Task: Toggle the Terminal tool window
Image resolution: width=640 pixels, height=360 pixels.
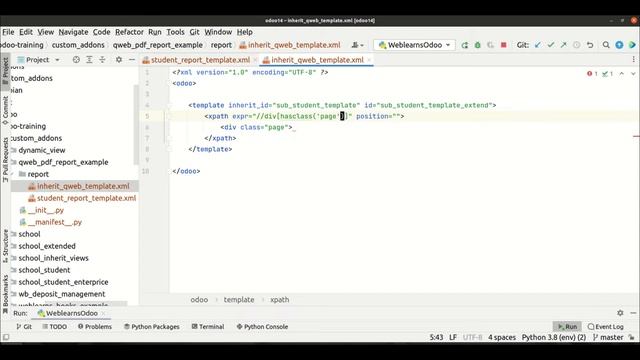Action: [x=208, y=327]
